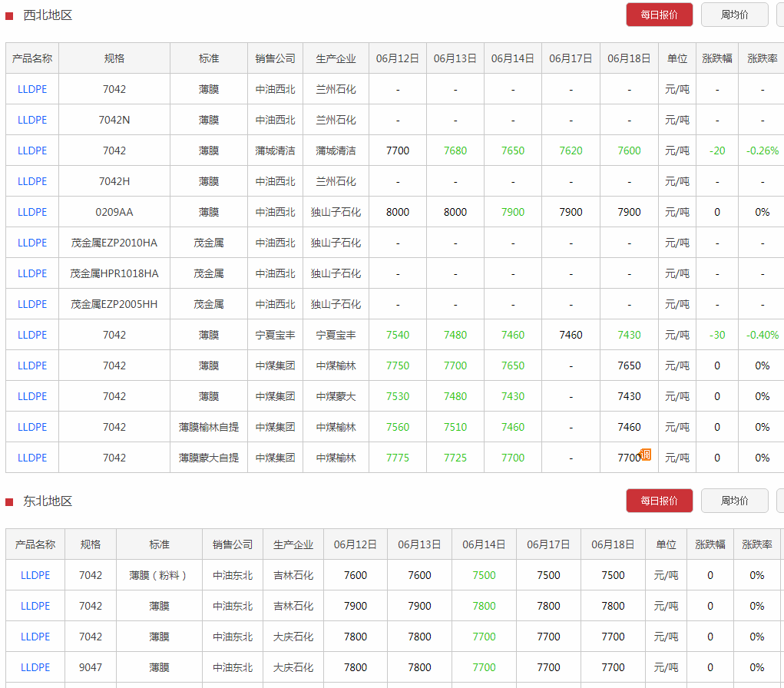Open LLDPE link in 茂金属HPR1018HA row
The height and width of the screenshot is (688, 784).
pyautogui.click(x=32, y=273)
